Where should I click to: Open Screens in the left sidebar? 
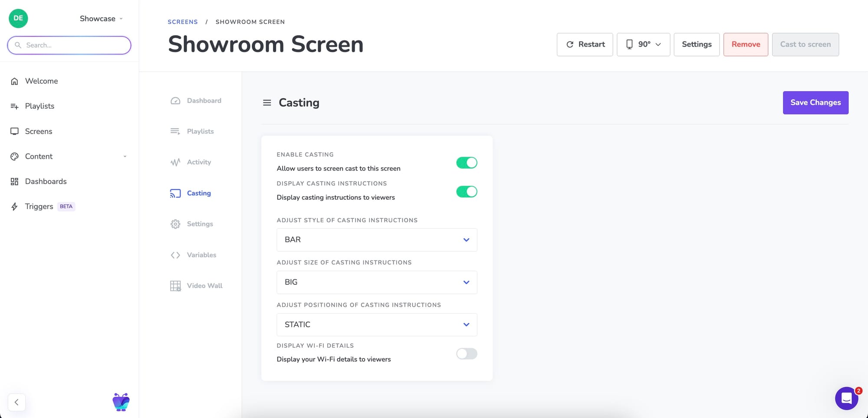[38, 132]
